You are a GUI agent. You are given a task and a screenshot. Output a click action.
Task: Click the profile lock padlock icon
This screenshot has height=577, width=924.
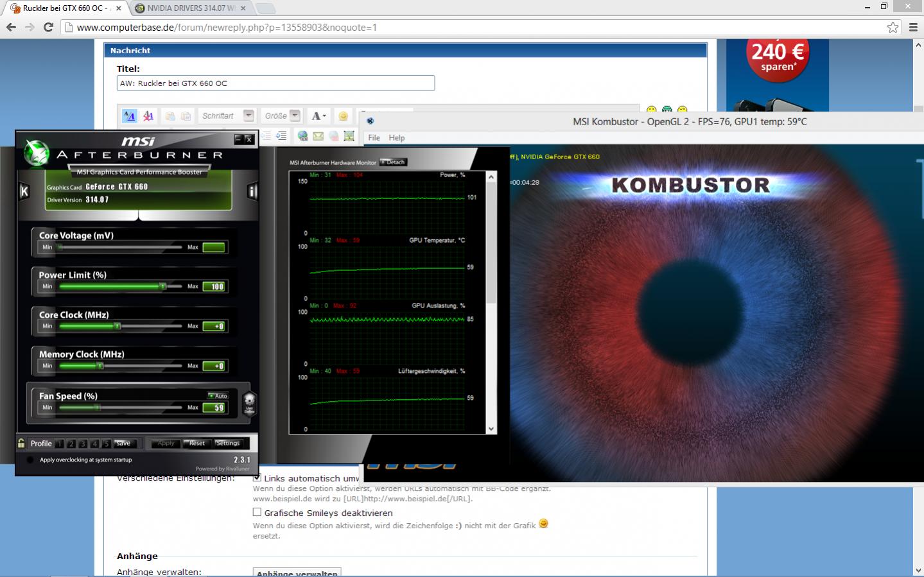21,443
